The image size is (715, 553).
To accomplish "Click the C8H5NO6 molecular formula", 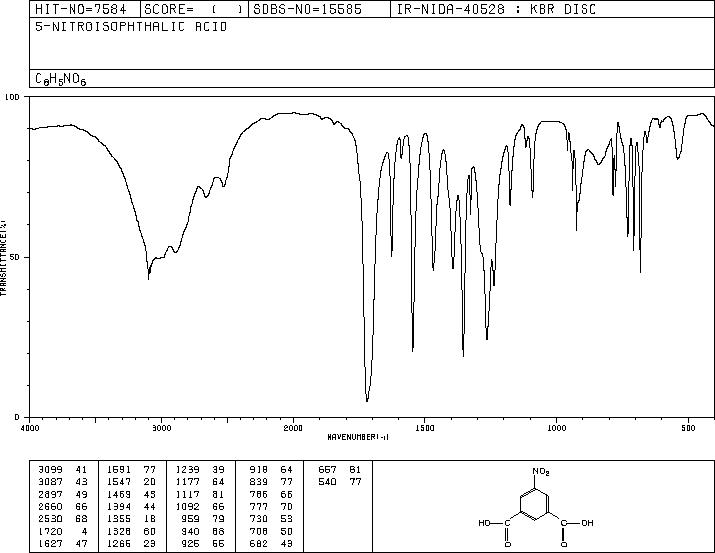I will click(x=61, y=79).
